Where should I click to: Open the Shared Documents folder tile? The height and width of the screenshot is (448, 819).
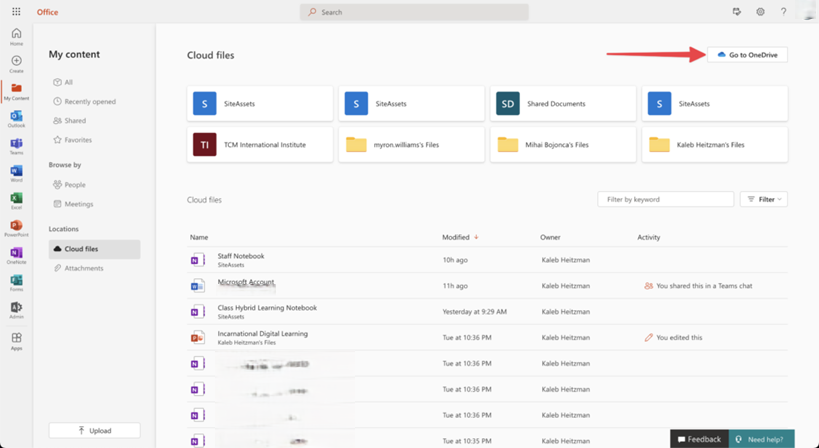pyautogui.click(x=562, y=104)
